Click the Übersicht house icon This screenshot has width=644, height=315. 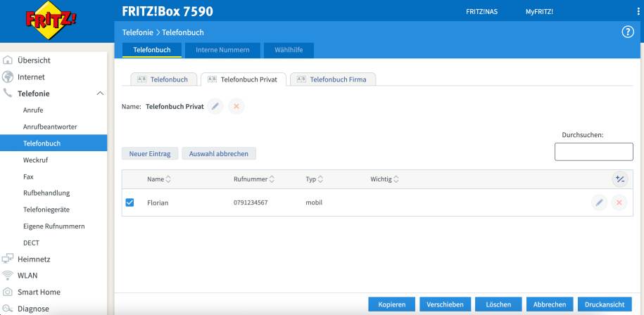click(8, 60)
